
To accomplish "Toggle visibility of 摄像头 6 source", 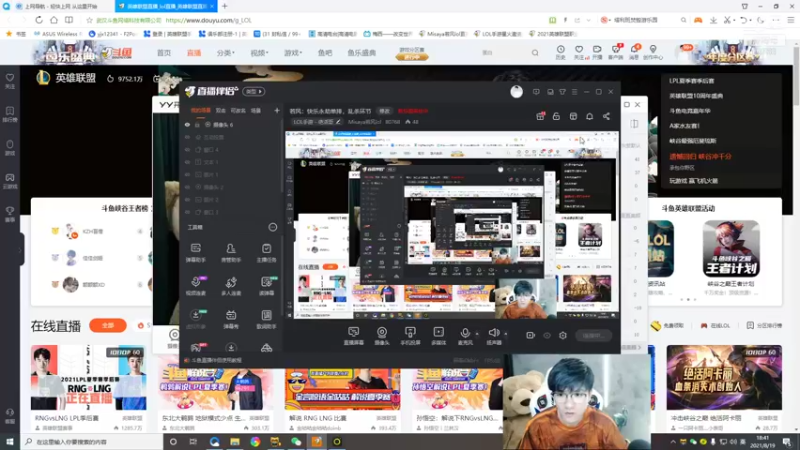I will point(187,124).
